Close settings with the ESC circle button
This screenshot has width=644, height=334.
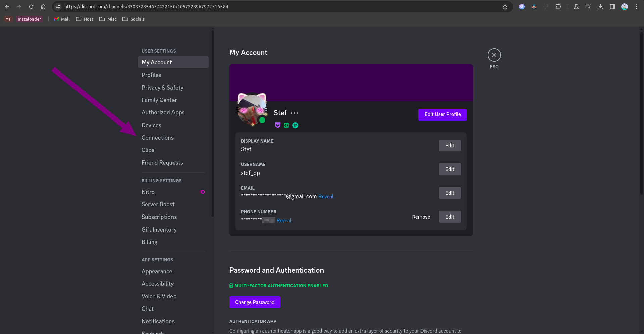pos(494,55)
